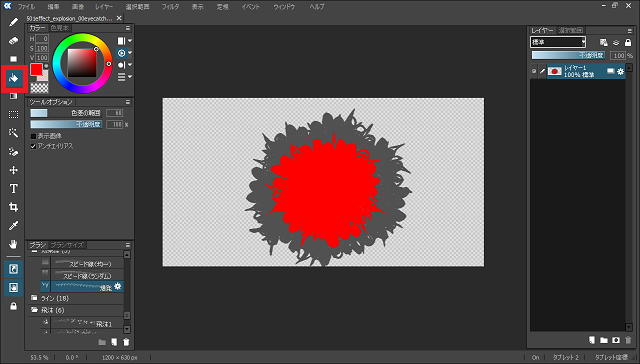
Task: Click レイヤー1 layer thumbnail
Action: click(x=554, y=71)
